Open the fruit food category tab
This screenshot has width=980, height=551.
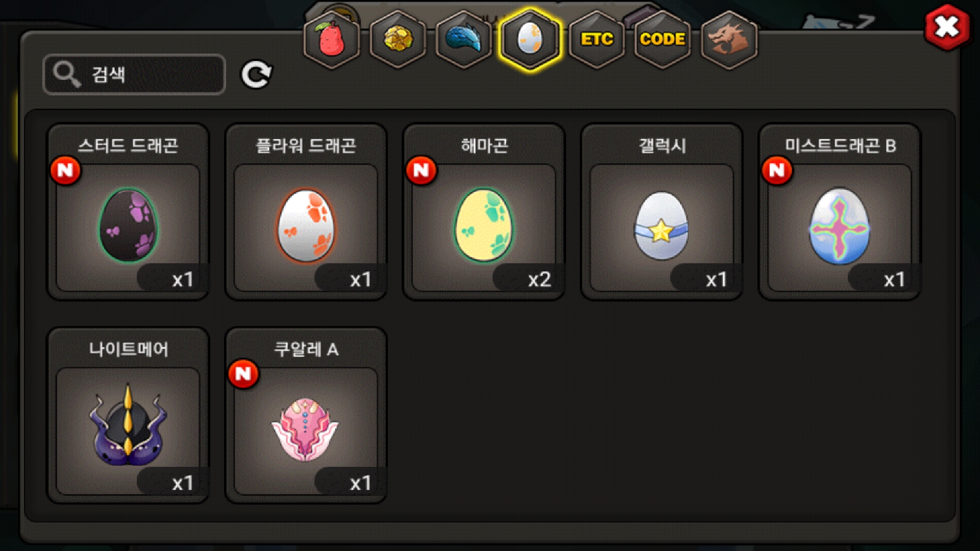click(332, 39)
